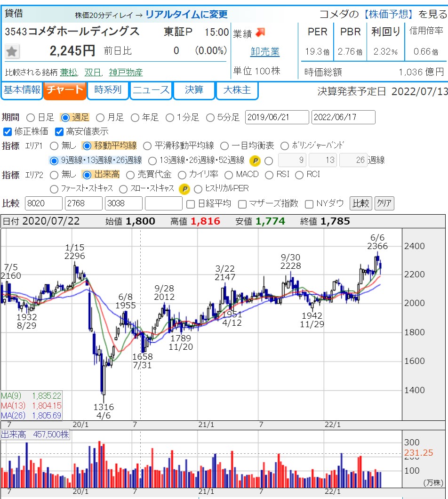Viewport: 448px width, 499px height.
Task: Click the red performance arrow icon
Action: coord(261,32)
